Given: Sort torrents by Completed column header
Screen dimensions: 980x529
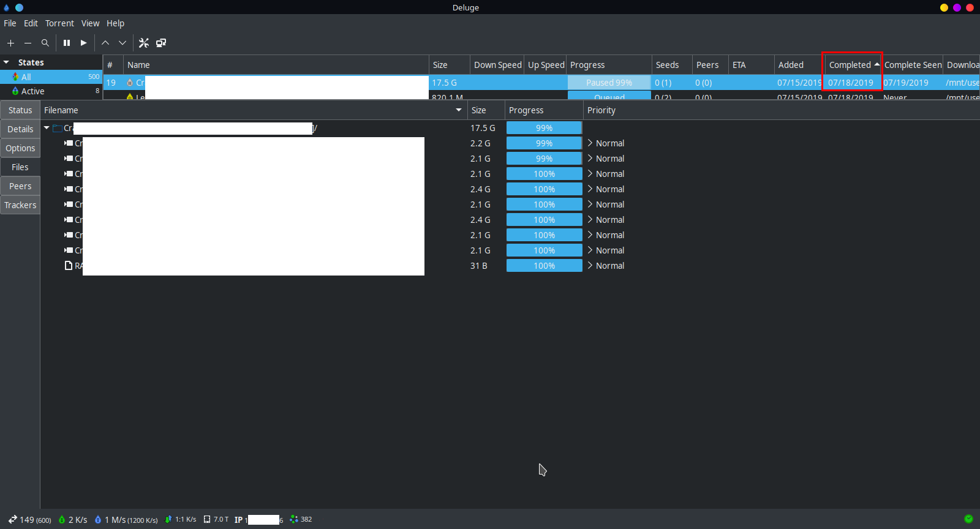Looking at the screenshot, I should (852, 65).
